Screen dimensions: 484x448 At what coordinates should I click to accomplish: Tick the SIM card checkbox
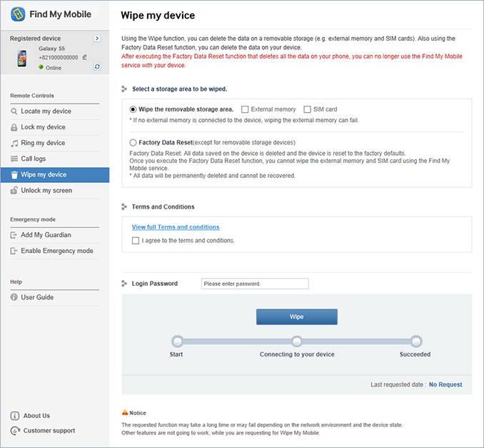point(308,109)
